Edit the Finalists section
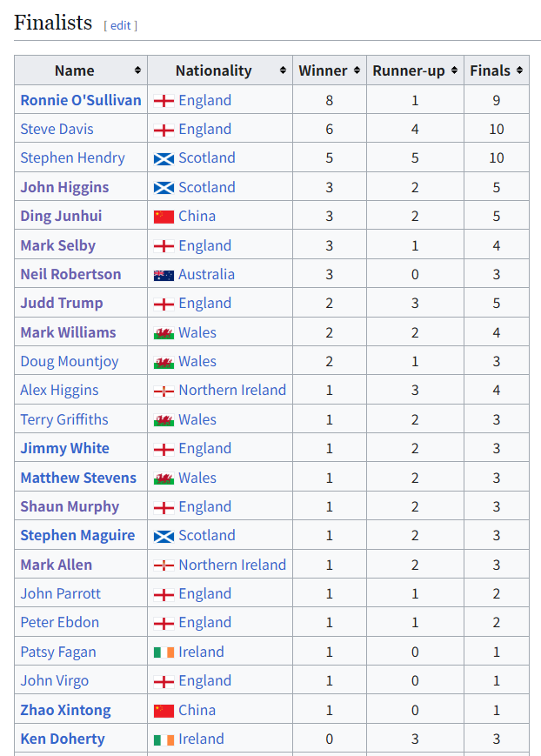The height and width of the screenshot is (756, 541). coord(121,25)
